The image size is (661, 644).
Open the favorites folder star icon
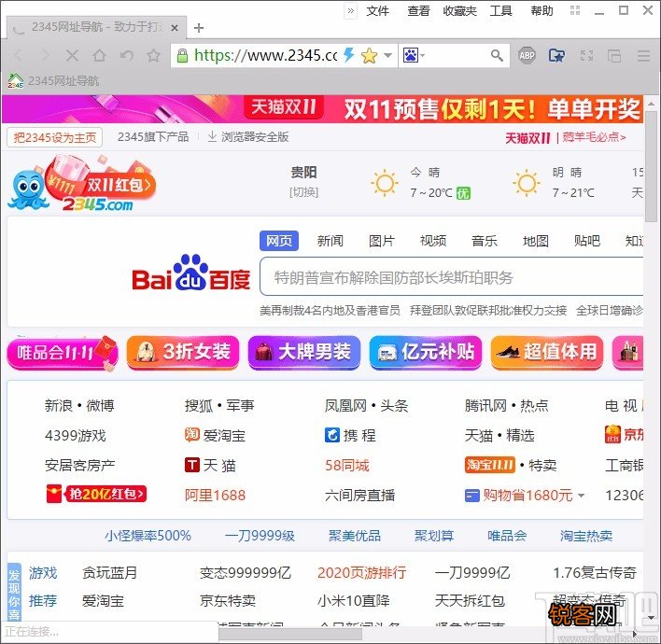(x=556, y=55)
